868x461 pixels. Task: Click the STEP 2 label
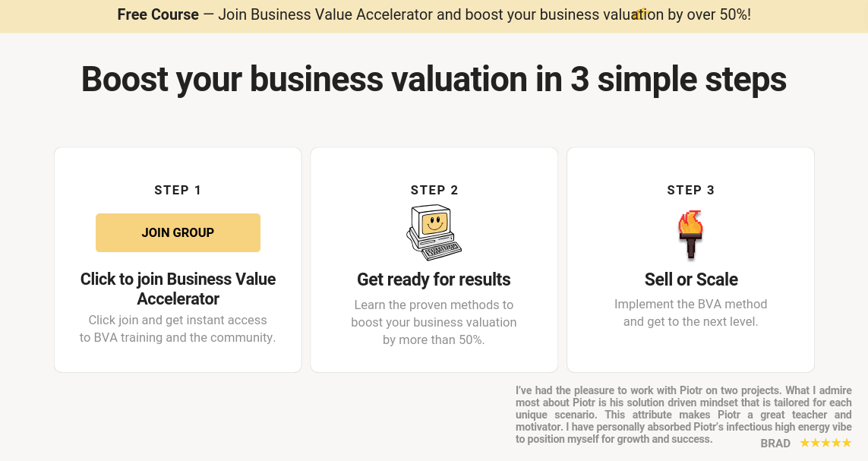pyautogui.click(x=434, y=190)
